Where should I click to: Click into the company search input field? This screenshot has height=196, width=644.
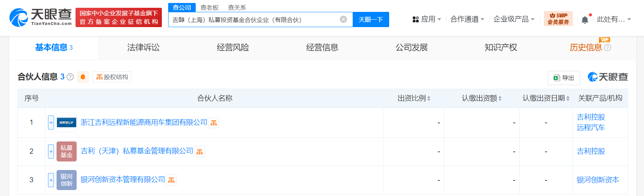tap(253, 20)
